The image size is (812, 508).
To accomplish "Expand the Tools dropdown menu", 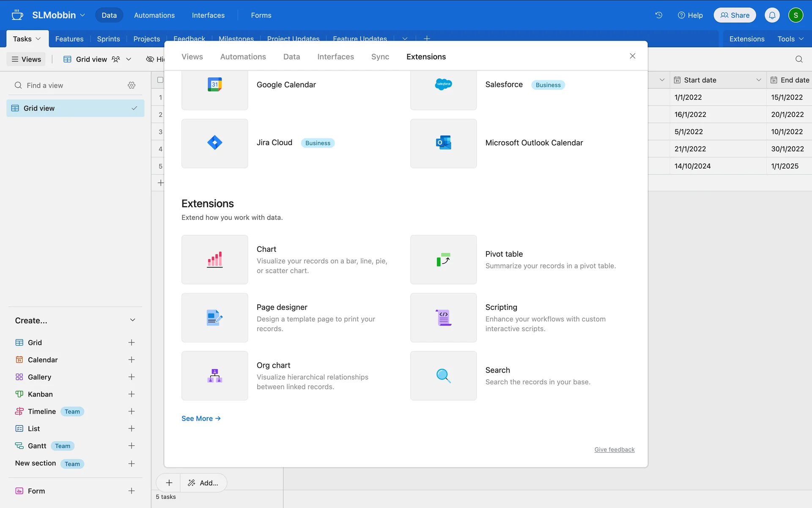I will (790, 39).
